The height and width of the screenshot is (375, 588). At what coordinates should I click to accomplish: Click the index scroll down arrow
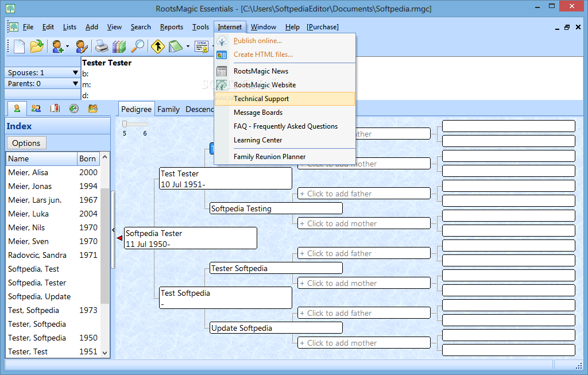(105, 353)
